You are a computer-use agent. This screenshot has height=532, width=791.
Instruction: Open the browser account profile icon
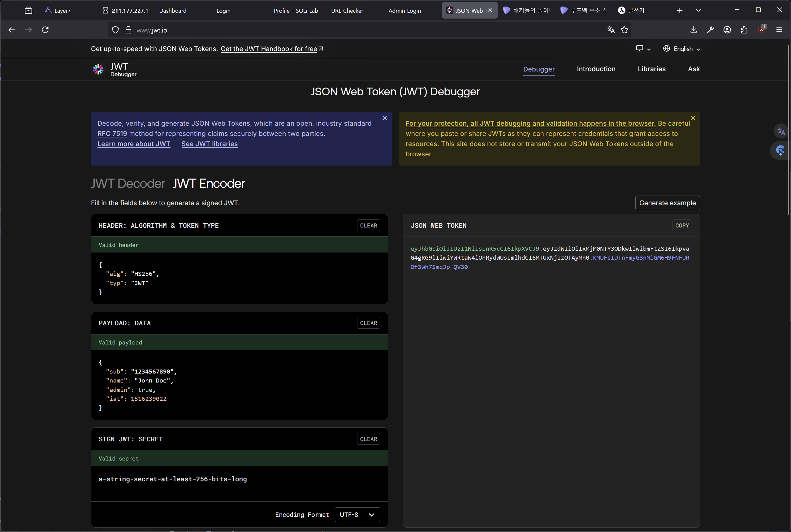pyautogui.click(x=727, y=30)
